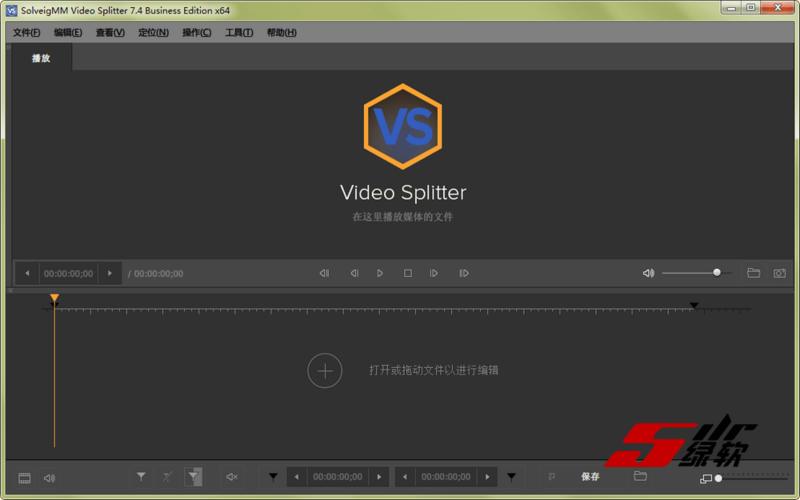The height and width of the screenshot is (500, 800).
Task: Click the add marker funnel icon
Action: click(141, 477)
